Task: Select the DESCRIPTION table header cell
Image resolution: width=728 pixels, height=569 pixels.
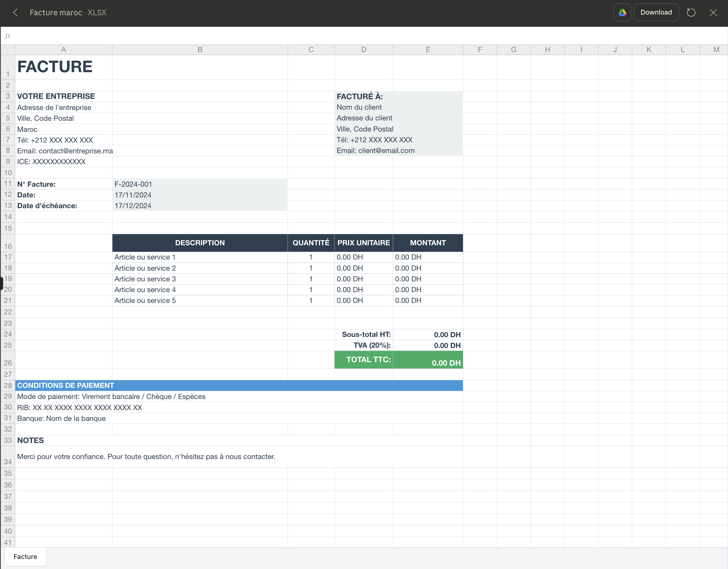Action: 200,243
